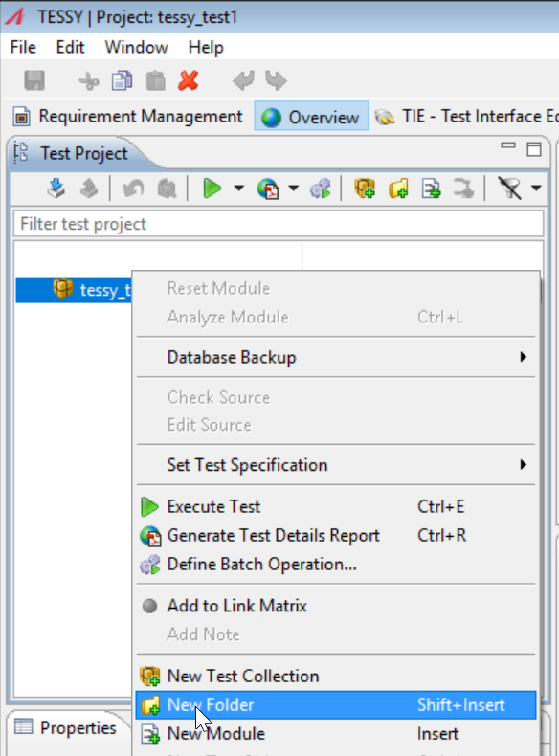
Task: Click the green Execute Test play icon
Action: pyautogui.click(x=212, y=188)
